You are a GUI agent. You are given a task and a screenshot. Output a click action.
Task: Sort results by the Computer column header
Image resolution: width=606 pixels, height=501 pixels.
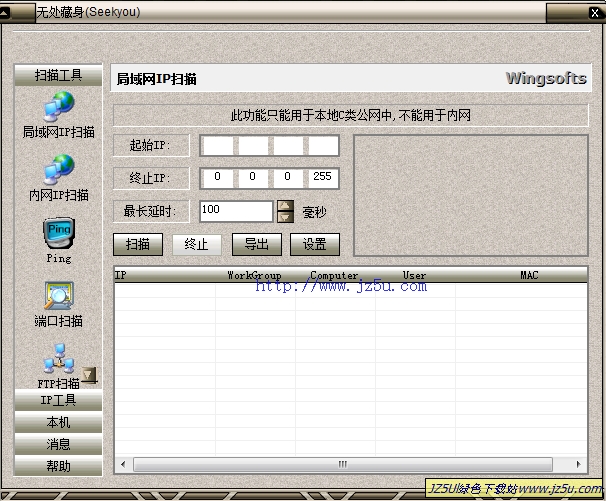335,275
